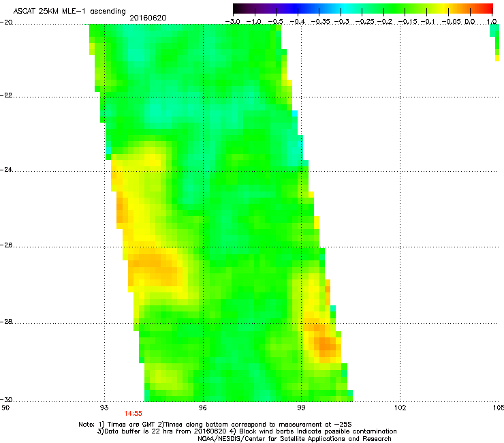Viewport: 504px width, 443px height.
Task: Click the colorbar tick label "-0.1"
Action: (428, 22)
